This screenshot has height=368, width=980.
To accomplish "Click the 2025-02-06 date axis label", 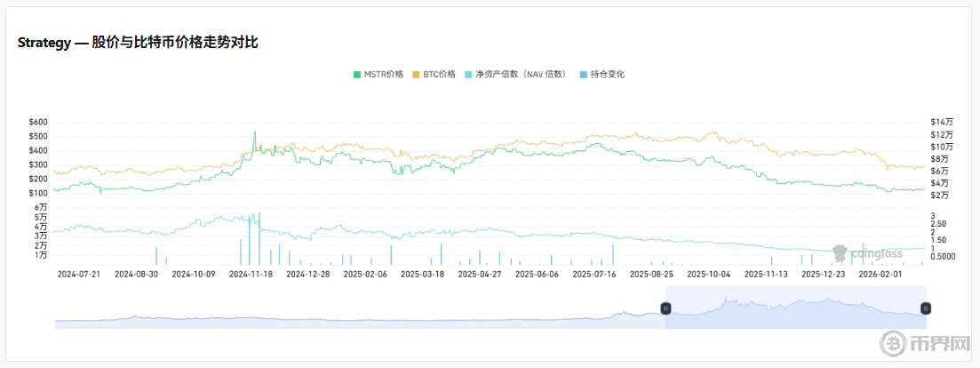I will click(365, 274).
